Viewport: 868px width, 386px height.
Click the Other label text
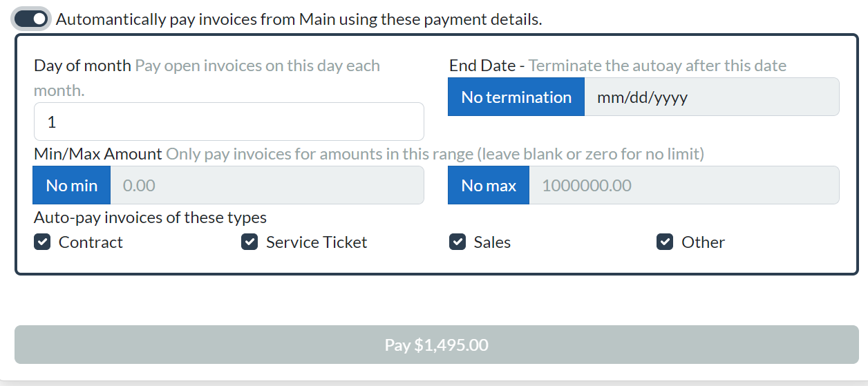[703, 242]
